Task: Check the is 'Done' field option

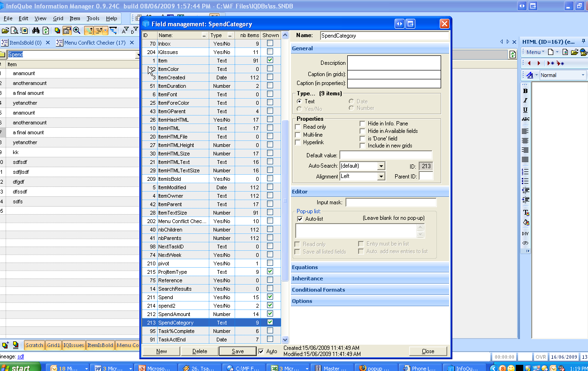Action: pos(362,139)
